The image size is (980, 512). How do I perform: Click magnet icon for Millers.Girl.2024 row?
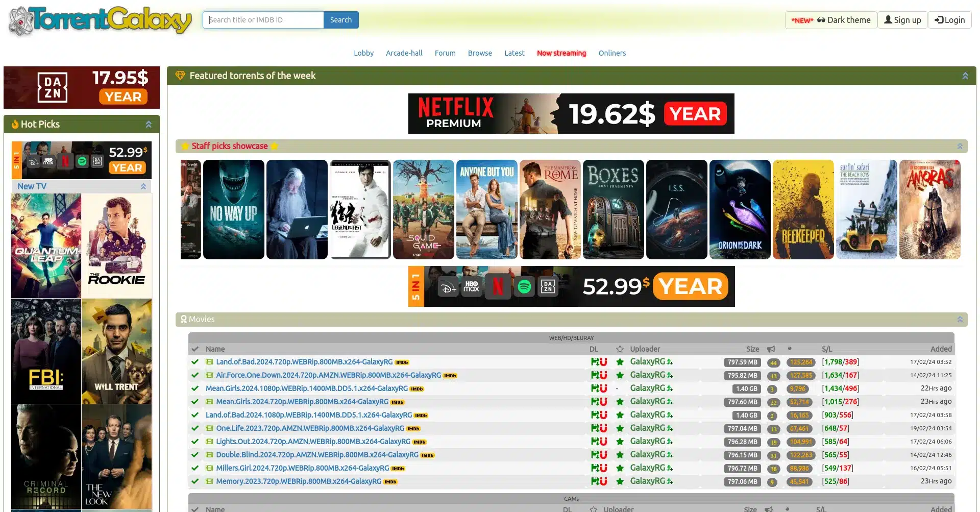603,468
